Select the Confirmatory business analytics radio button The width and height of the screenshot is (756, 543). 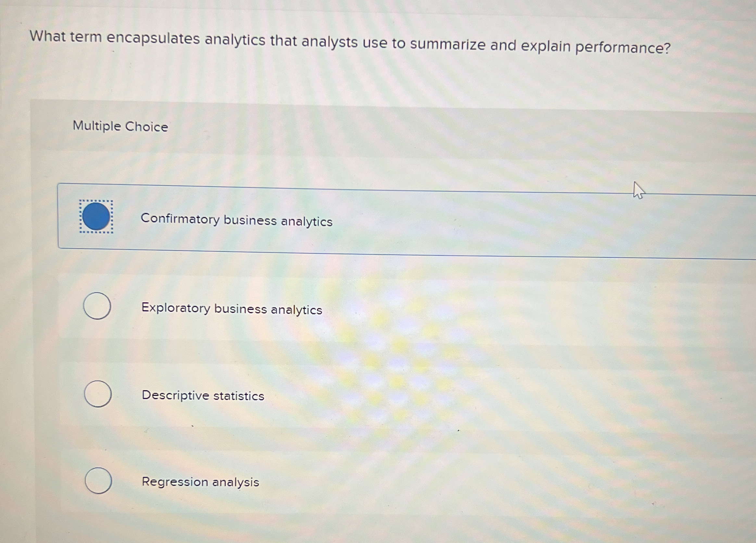tap(97, 217)
